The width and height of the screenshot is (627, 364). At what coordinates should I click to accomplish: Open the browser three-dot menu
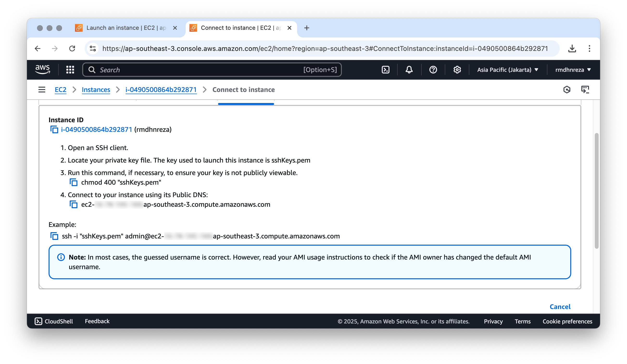(589, 49)
